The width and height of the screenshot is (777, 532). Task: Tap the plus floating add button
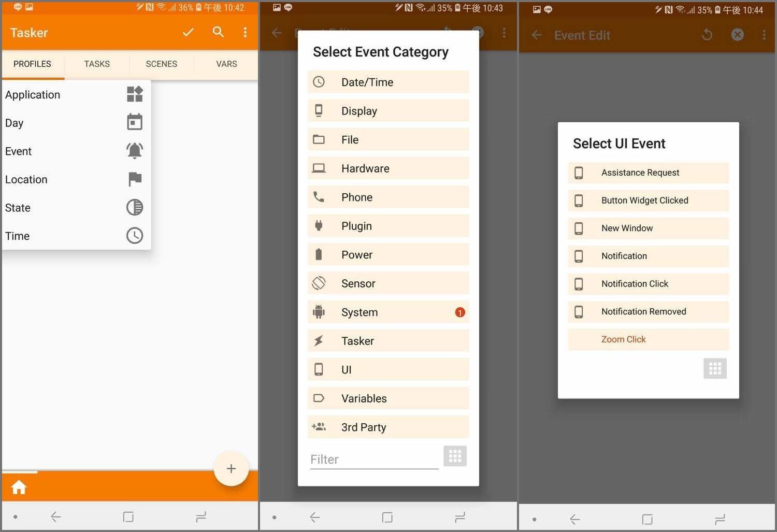pos(231,469)
